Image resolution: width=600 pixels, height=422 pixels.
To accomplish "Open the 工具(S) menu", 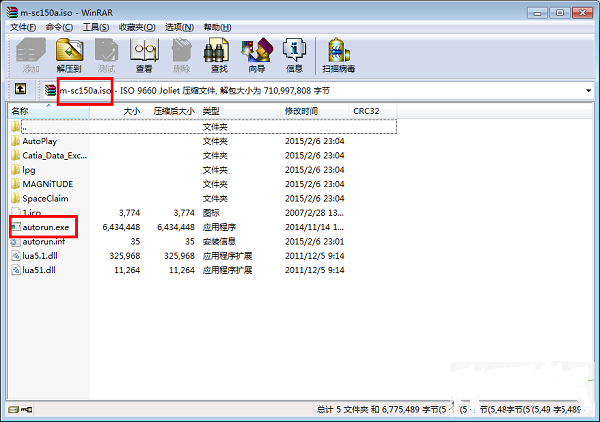I will [x=96, y=27].
